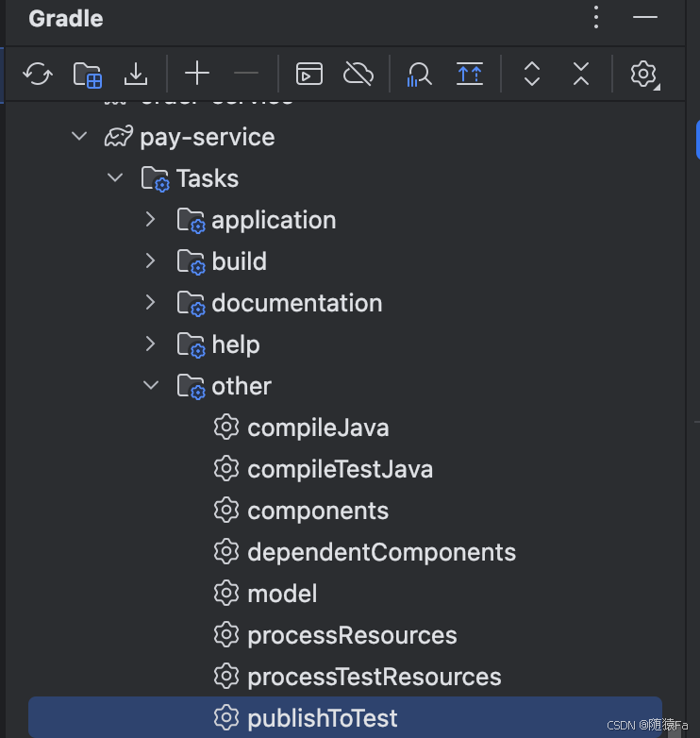Click the gear icon beside compileJava
The height and width of the screenshot is (738, 700).
point(226,427)
